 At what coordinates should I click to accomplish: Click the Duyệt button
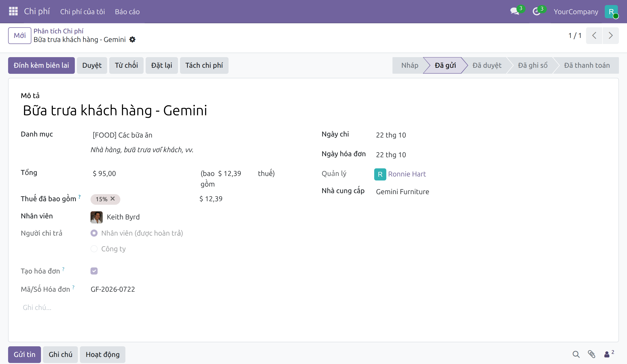(92, 65)
